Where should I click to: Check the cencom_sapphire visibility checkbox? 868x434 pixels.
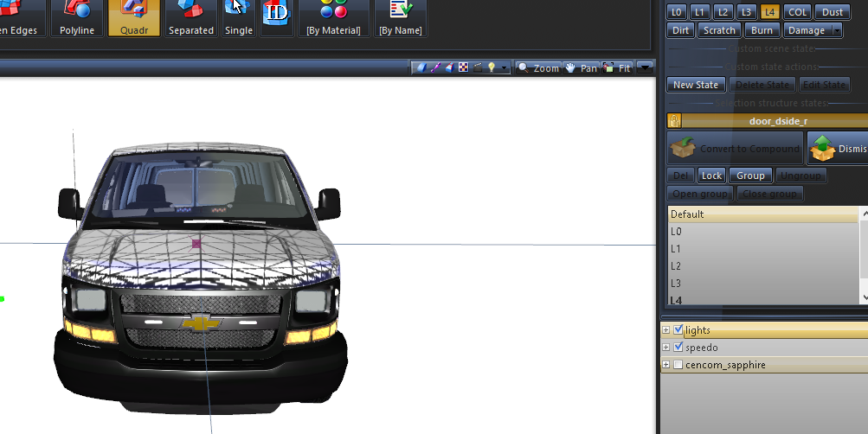[678, 365]
